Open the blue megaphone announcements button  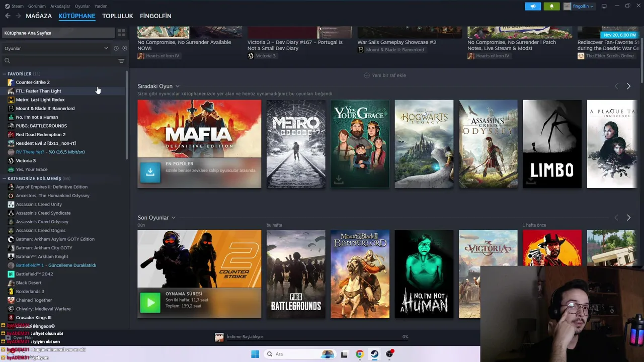(x=533, y=7)
